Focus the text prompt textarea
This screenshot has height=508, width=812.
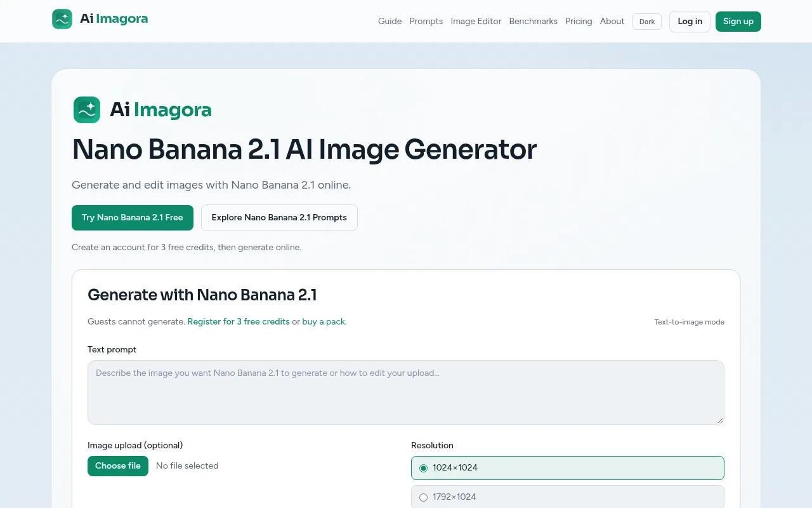[406, 392]
